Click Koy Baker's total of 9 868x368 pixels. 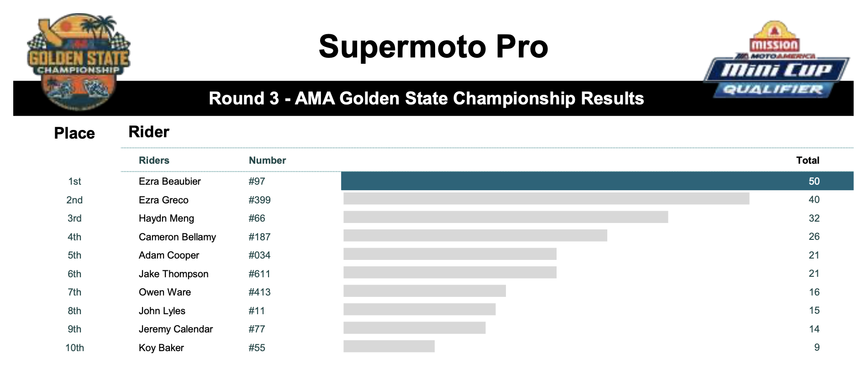point(817,347)
